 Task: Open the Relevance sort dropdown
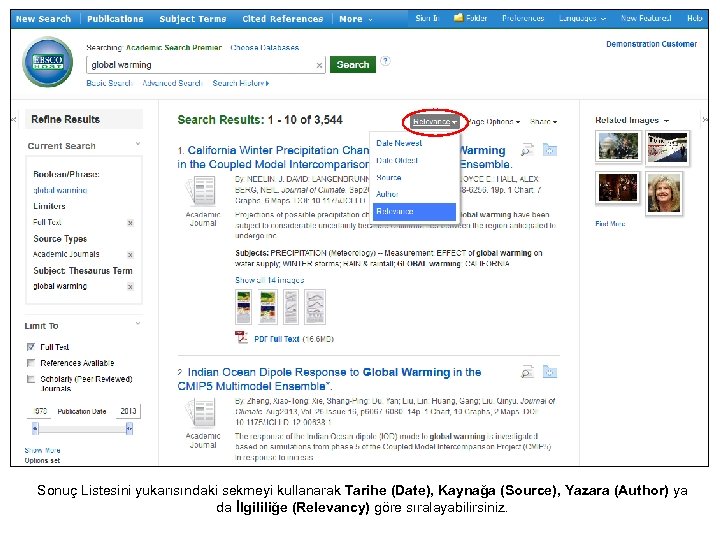pos(434,122)
